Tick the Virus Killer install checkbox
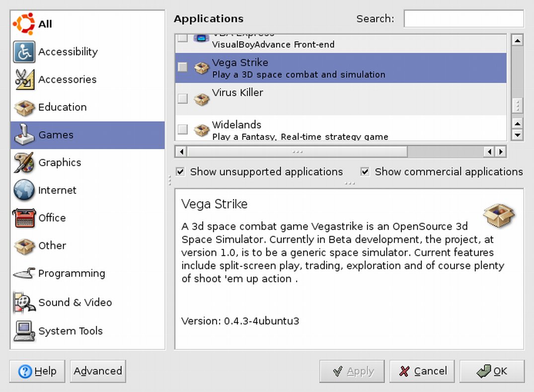 pos(183,98)
